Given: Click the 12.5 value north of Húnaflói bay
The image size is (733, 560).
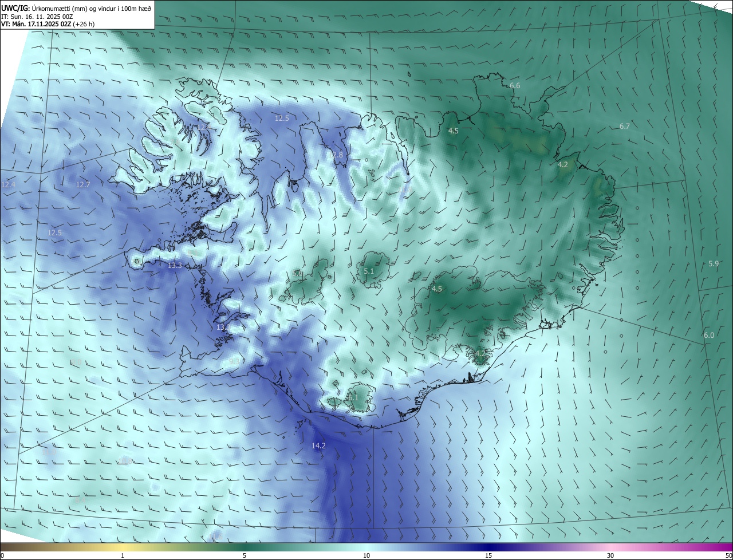Looking at the screenshot, I should point(282,118).
